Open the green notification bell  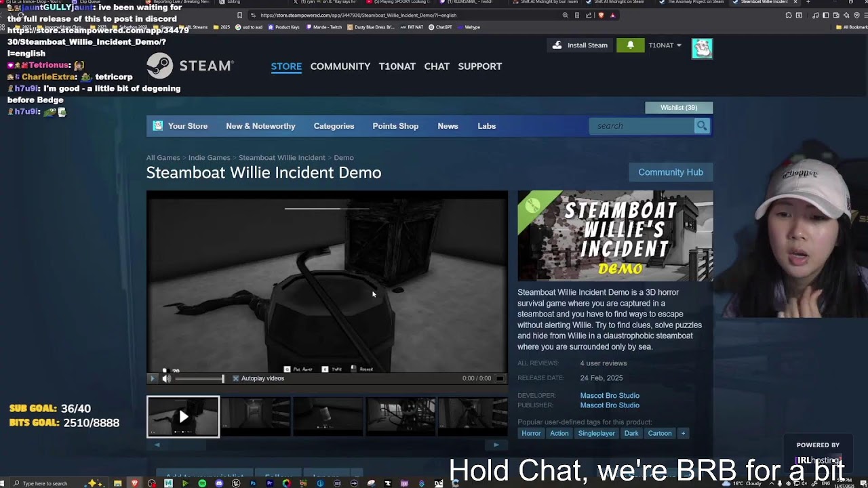tap(630, 45)
